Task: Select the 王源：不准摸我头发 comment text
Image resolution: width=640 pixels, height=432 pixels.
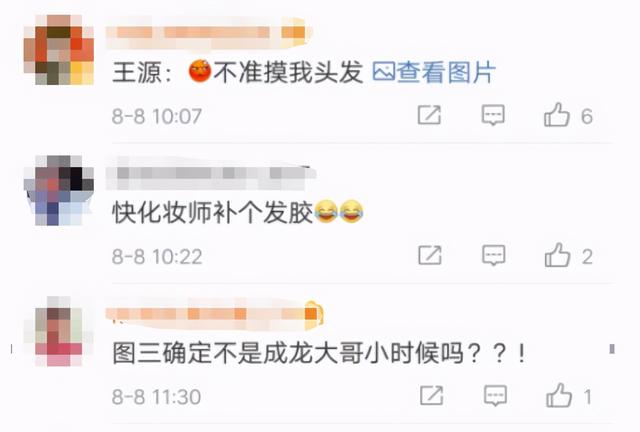Action: point(238,72)
